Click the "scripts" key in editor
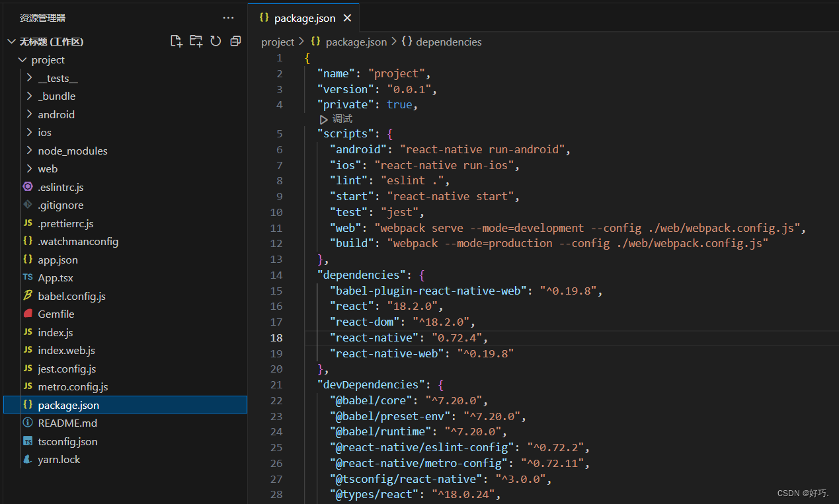The image size is (839, 504). click(346, 134)
